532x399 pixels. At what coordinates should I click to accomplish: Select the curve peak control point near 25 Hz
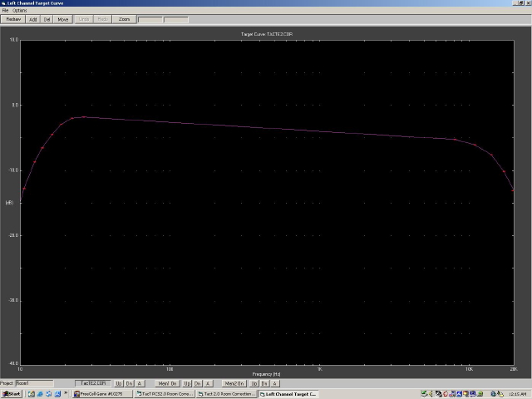tap(84, 117)
